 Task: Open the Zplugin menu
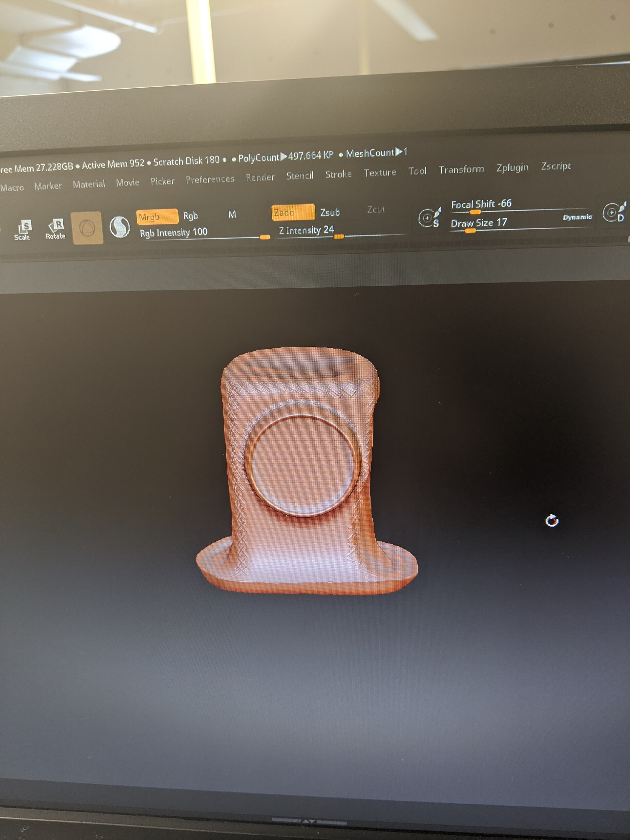(x=512, y=167)
